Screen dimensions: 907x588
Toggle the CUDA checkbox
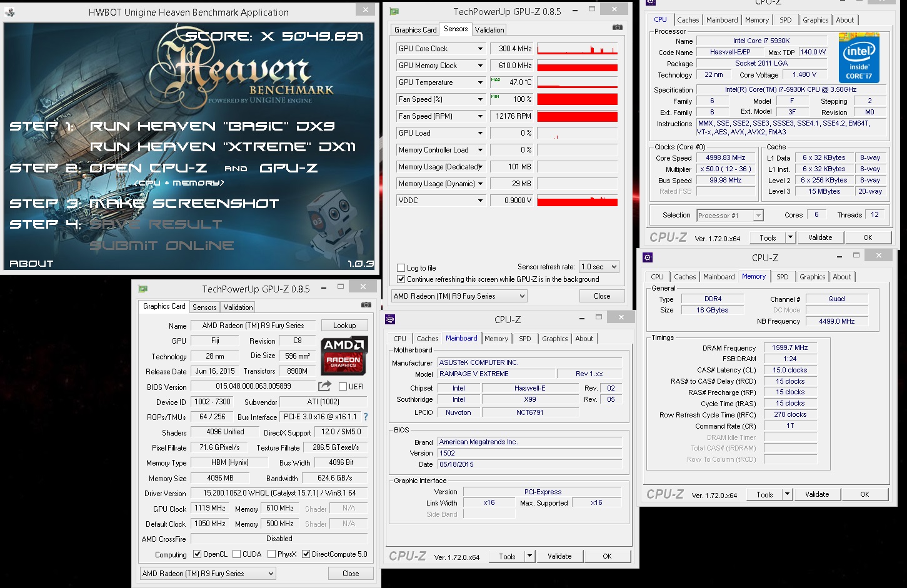click(x=237, y=554)
